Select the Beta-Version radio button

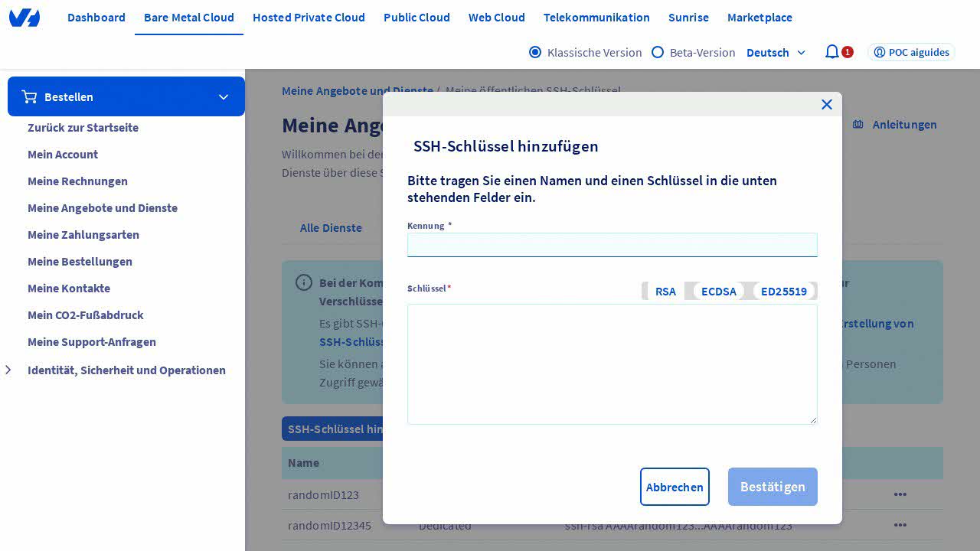[658, 52]
